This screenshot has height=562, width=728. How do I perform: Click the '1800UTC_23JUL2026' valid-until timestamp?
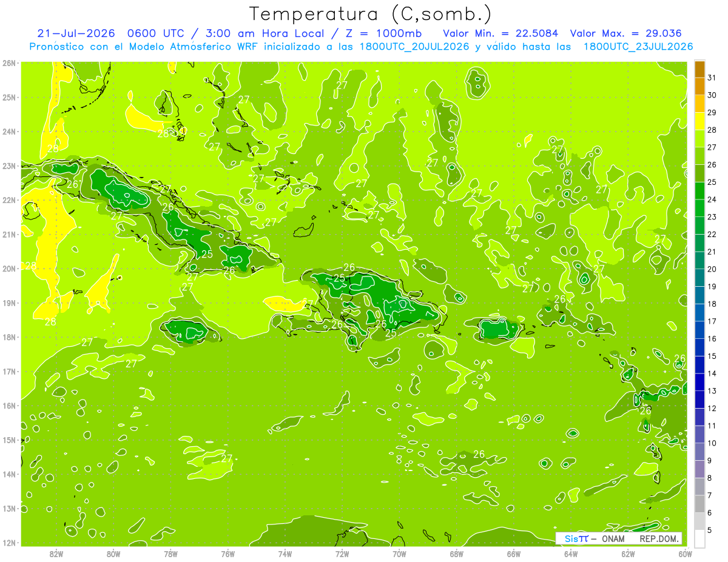(x=638, y=47)
